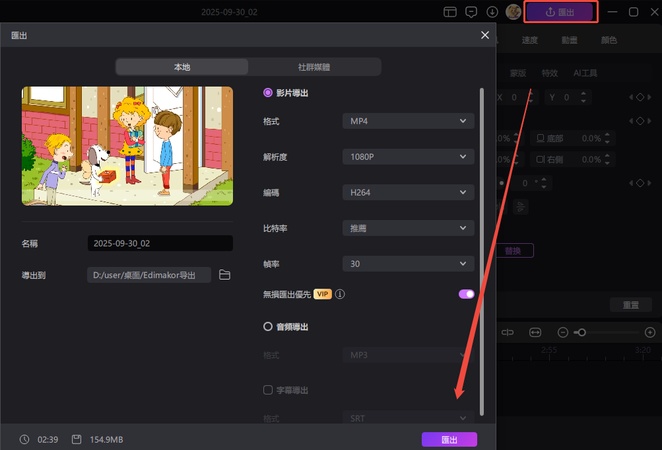The width and height of the screenshot is (662, 450).
Task: Click the purple 匯出 button at dialog bottom
Action: [449, 439]
